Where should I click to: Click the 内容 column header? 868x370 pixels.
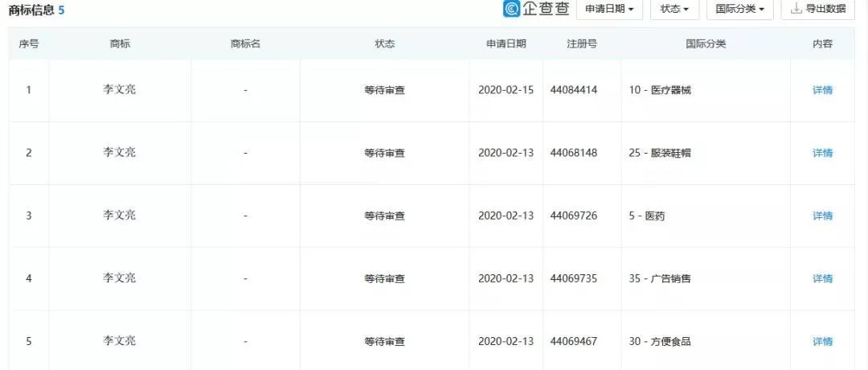coord(822,43)
